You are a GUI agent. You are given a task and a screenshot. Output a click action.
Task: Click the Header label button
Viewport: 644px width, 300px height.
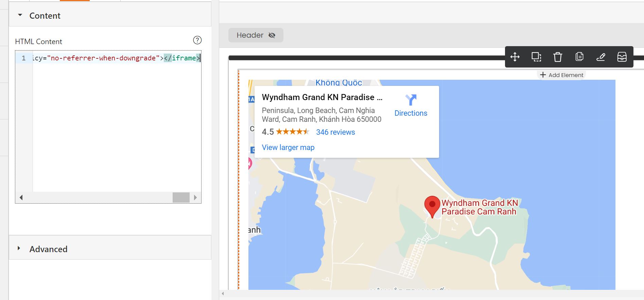coord(256,35)
